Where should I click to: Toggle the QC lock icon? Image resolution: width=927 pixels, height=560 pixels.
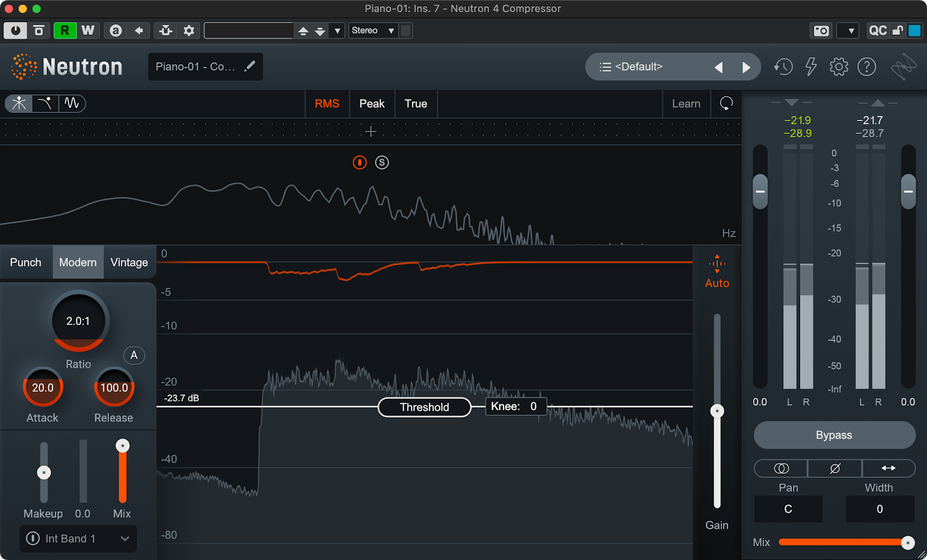tap(897, 31)
